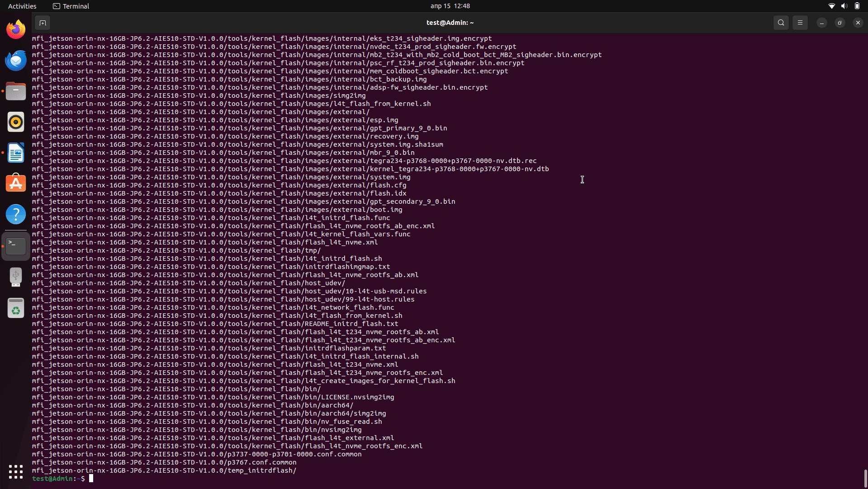Open a new terminal tab
This screenshot has width=868, height=489.
[43, 23]
